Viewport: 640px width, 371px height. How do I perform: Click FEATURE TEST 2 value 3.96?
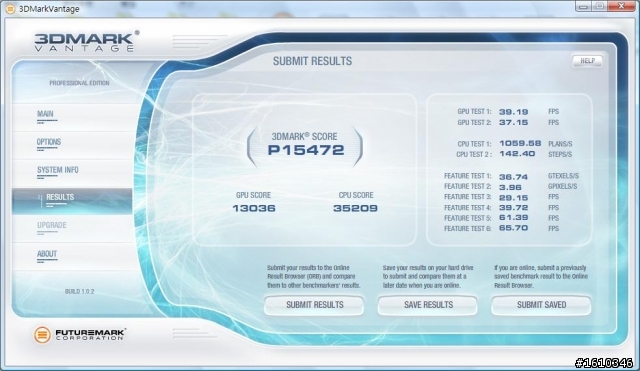tap(510, 187)
